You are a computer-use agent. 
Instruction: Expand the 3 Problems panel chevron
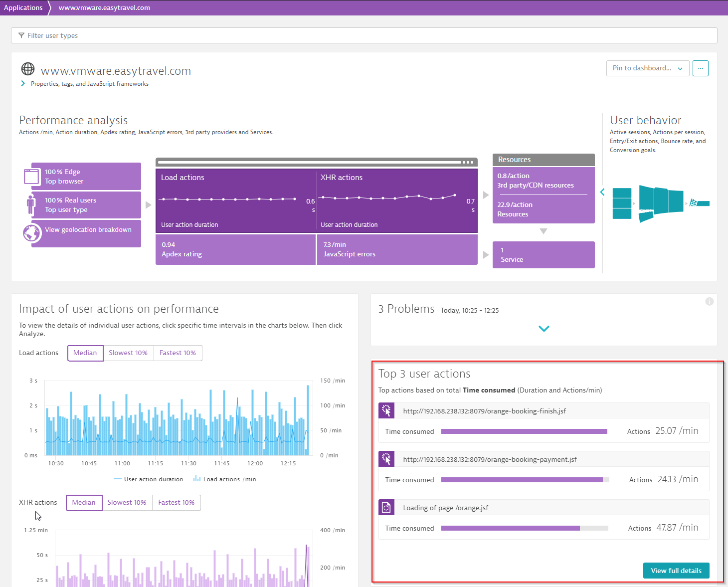pos(544,329)
